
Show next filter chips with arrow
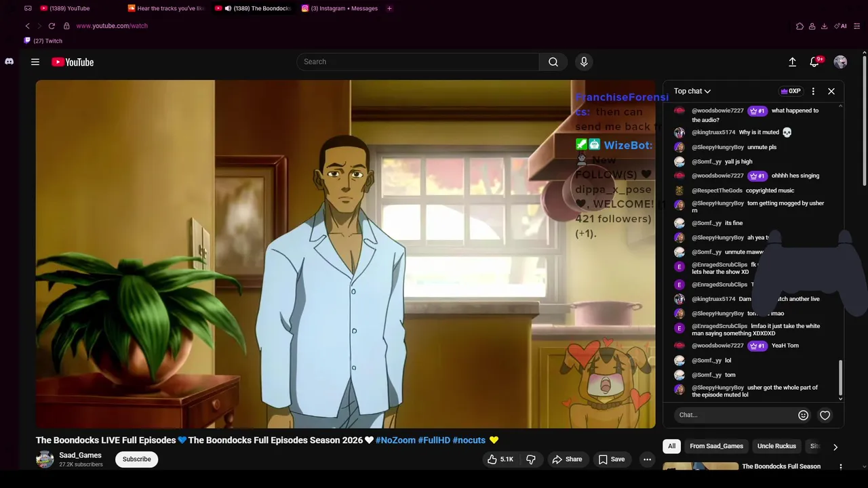pos(835,447)
